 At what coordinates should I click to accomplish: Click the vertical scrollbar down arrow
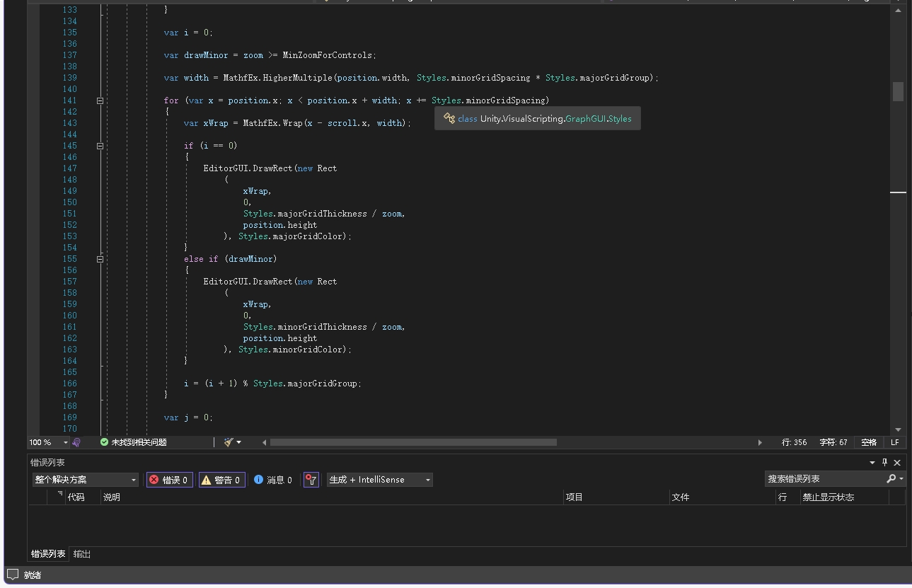click(x=898, y=430)
